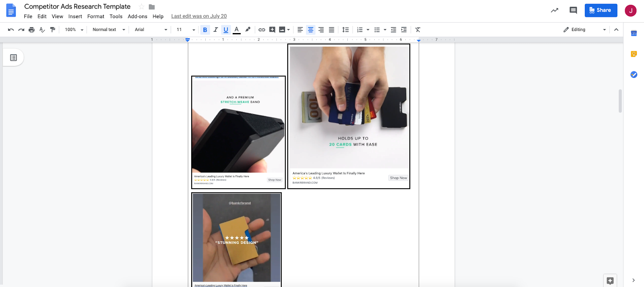This screenshot has height=287, width=644.
Task: Open 'Last edit was on July 20' link
Action: pos(199,16)
